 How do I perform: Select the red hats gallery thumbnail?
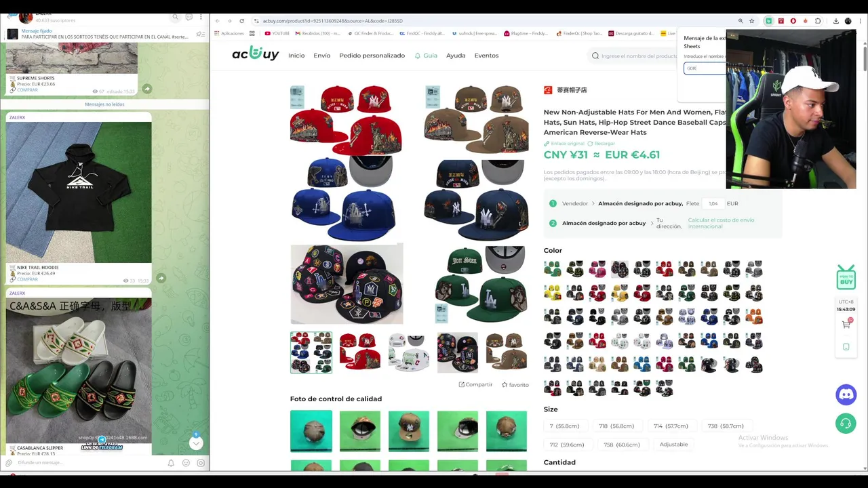360,352
